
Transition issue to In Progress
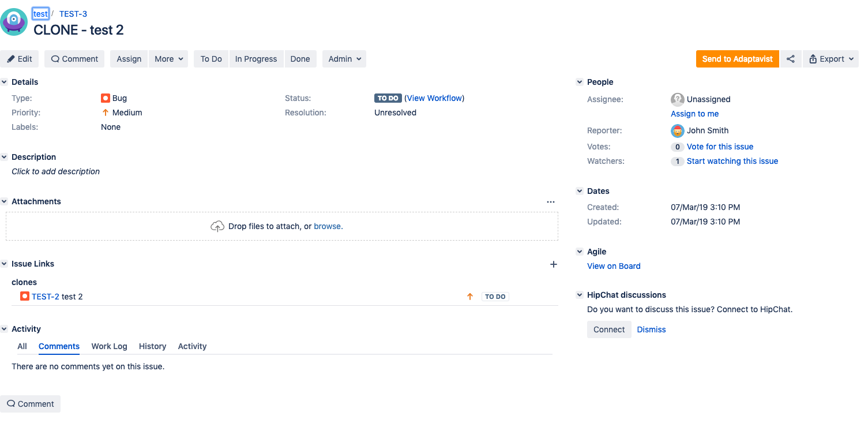pyautogui.click(x=256, y=59)
